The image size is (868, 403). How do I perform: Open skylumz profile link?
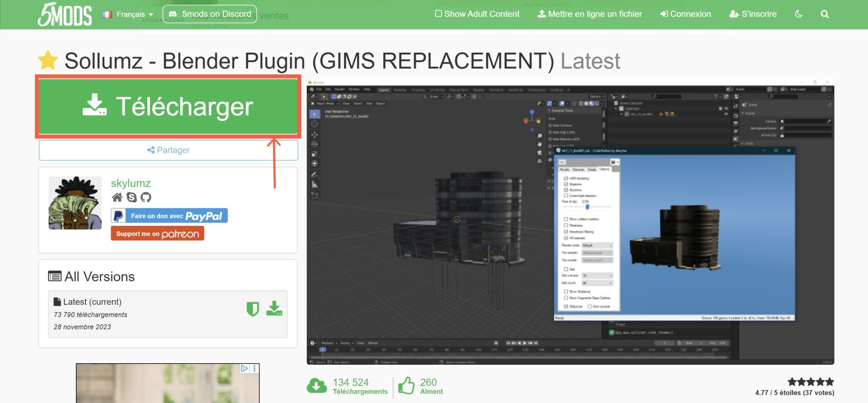click(x=131, y=183)
